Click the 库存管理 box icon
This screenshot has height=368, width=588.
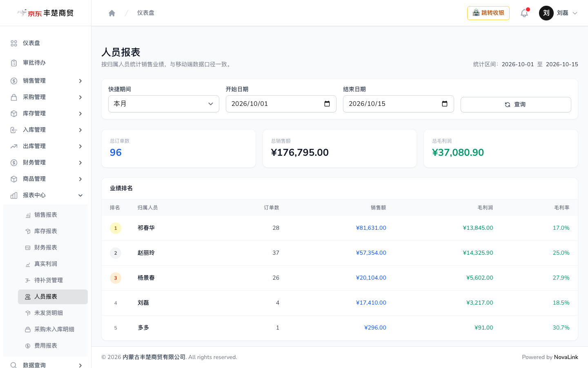point(14,114)
